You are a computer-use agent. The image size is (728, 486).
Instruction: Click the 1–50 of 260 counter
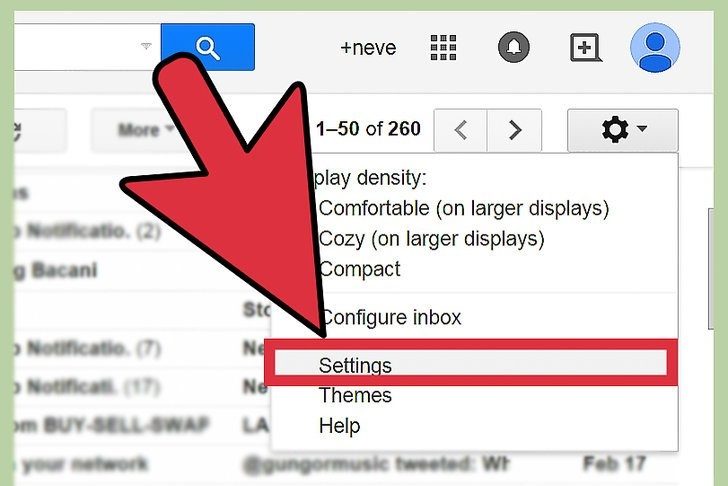[x=368, y=129]
